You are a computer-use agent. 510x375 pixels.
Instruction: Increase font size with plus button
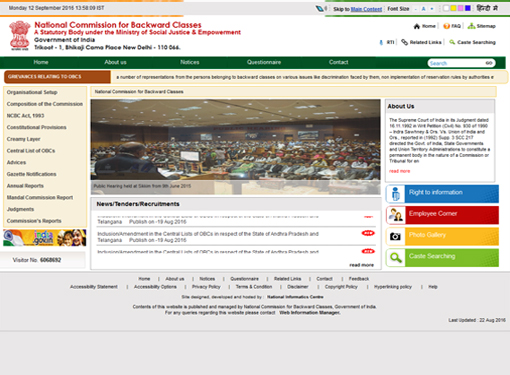[x=432, y=9]
